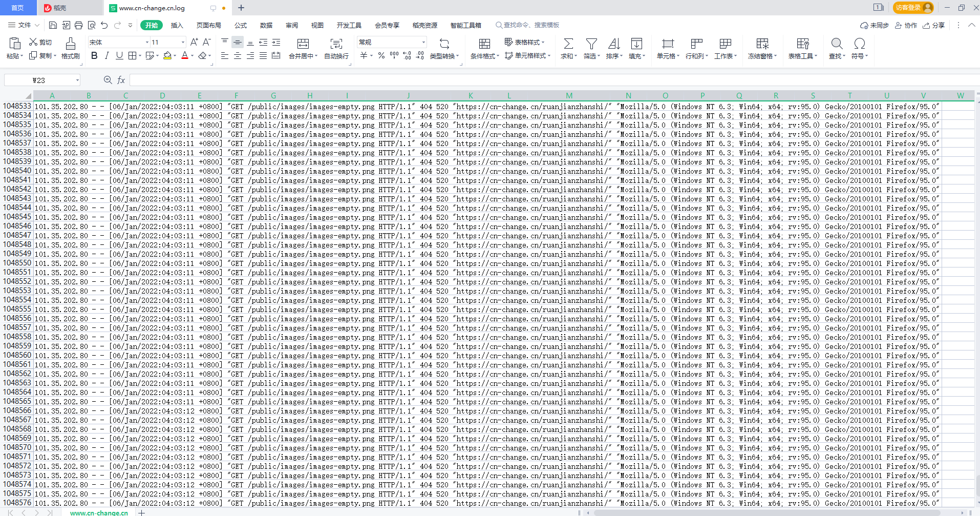
Task: Decrease decimal places icon
Action: 420,55
